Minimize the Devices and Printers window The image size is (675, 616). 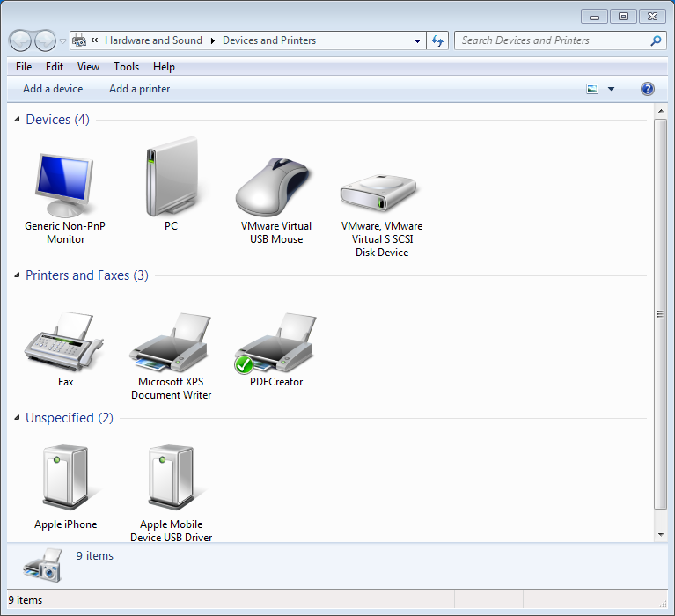(594, 17)
